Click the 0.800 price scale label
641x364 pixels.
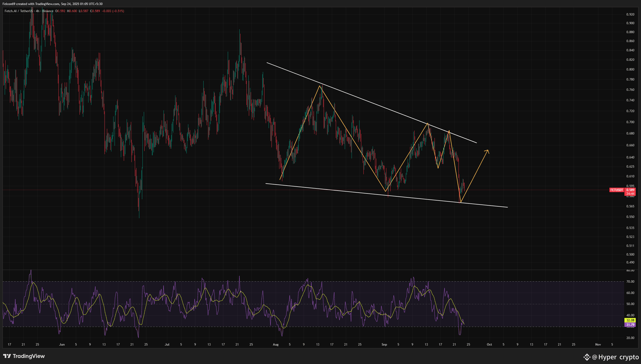coord(630,69)
